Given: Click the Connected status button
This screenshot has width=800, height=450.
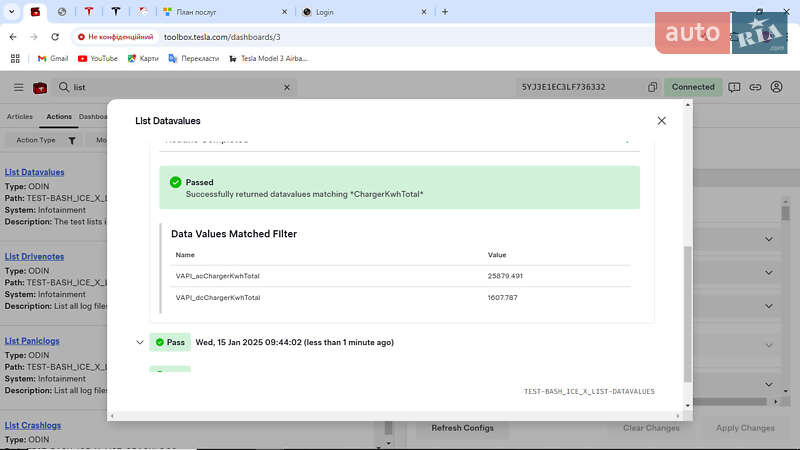Looking at the screenshot, I should [692, 87].
